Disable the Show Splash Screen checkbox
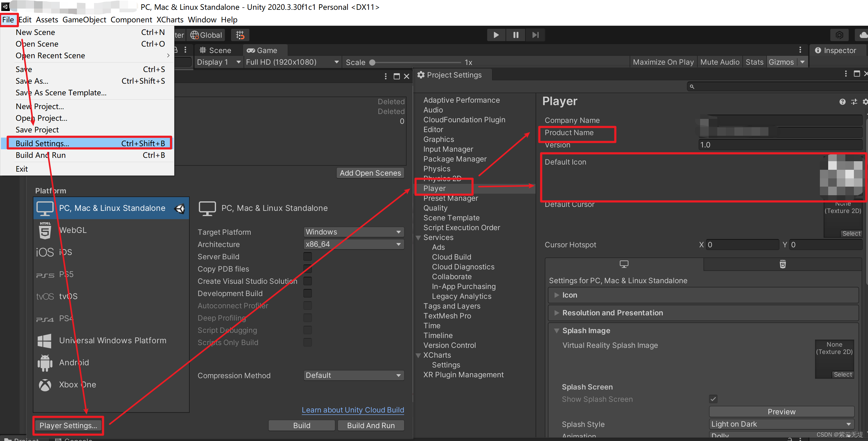This screenshot has width=868, height=441. 713,399
